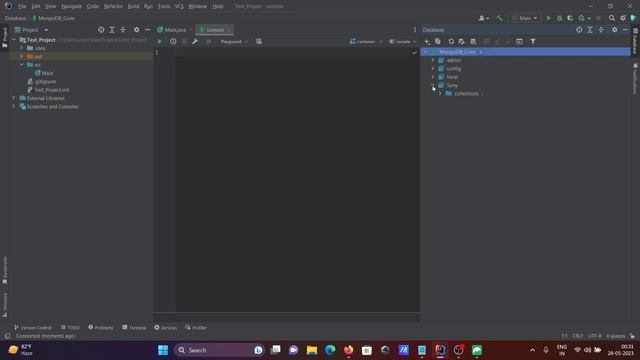Expand the collections folder

[x=440, y=93]
